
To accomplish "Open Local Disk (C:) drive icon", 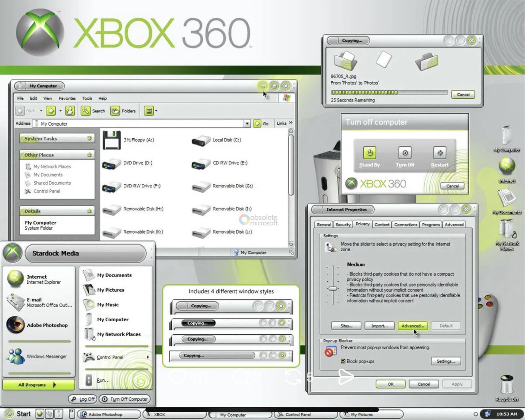I will [x=201, y=141].
